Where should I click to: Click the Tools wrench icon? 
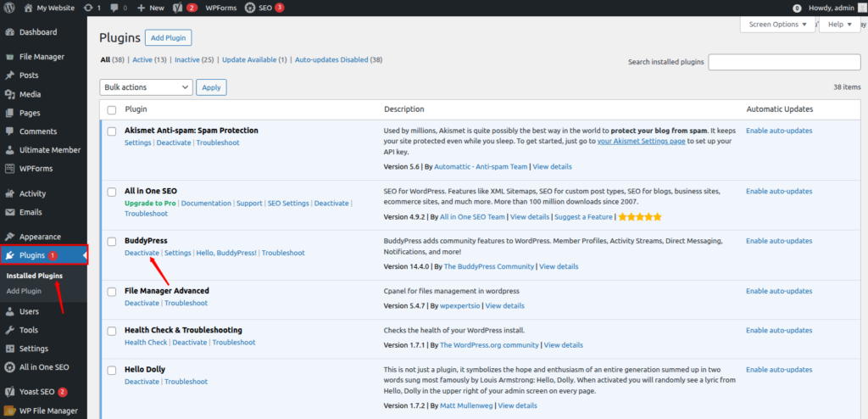coord(9,330)
